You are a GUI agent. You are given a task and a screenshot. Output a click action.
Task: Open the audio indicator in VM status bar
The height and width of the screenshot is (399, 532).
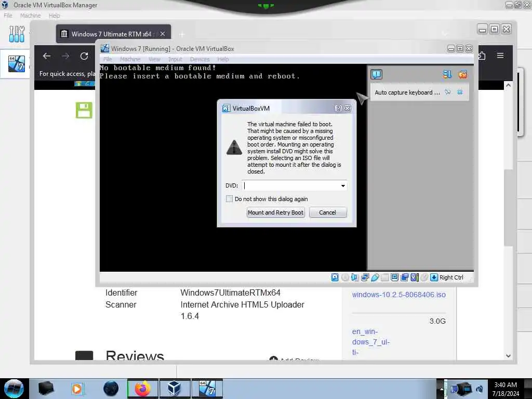tap(355, 277)
